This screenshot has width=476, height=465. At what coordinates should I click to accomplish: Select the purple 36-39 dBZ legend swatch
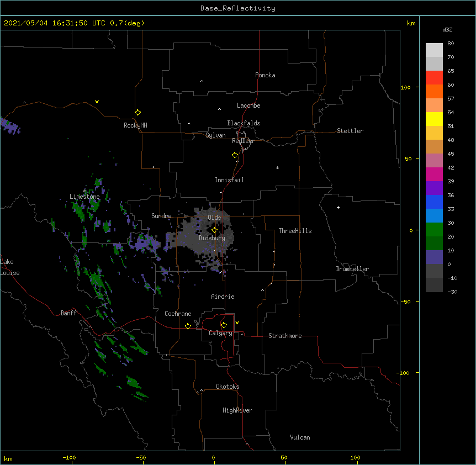tap(434, 188)
